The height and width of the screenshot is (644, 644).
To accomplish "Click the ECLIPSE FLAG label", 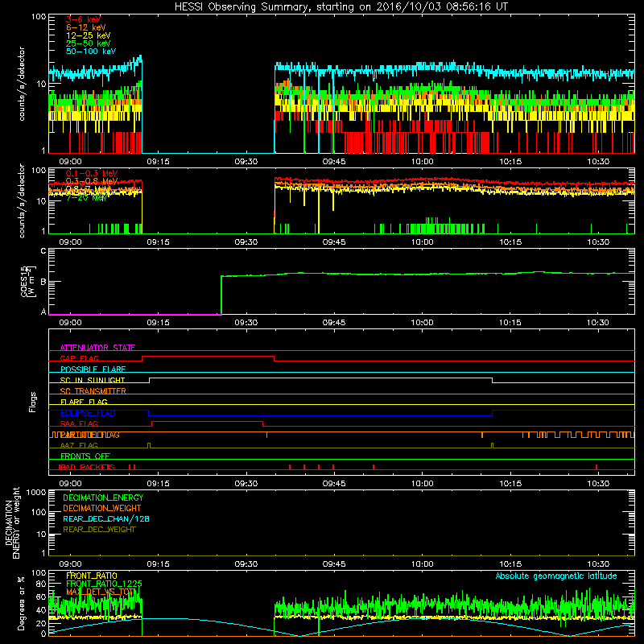I will 88,413.
